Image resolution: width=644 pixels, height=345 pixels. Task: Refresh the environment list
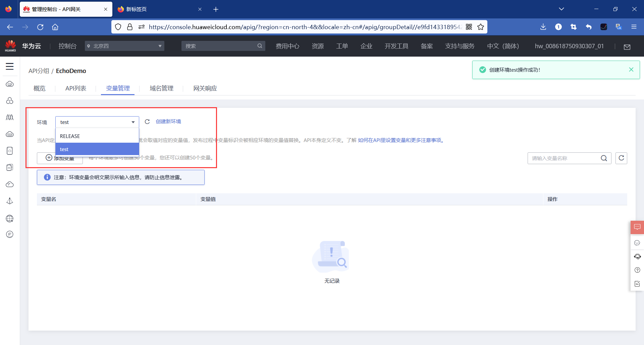point(147,122)
